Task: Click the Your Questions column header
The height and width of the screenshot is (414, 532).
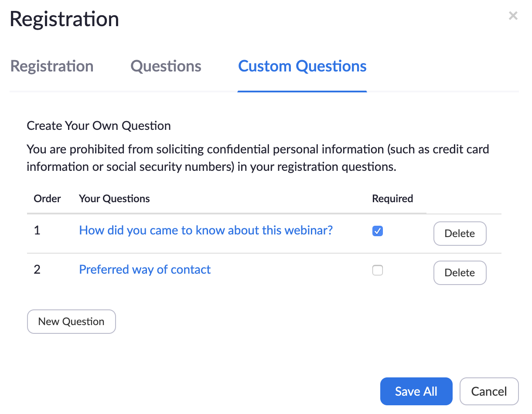Action: [x=114, y=199]
